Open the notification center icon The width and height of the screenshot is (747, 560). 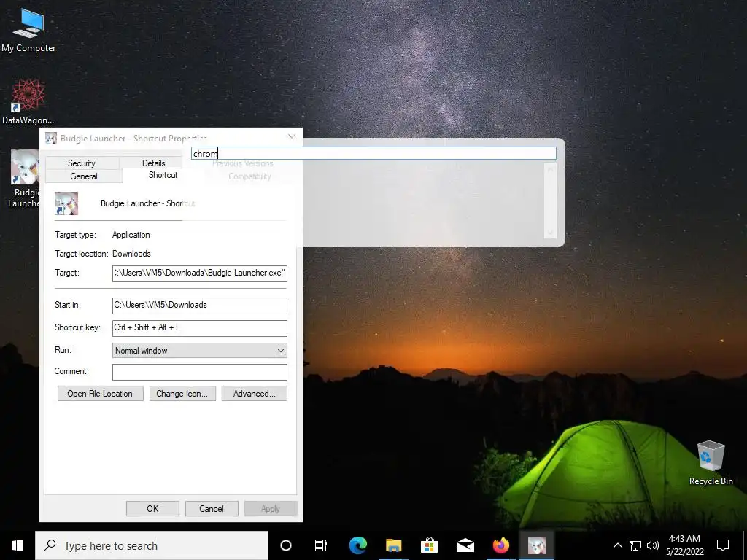point(723,545)
